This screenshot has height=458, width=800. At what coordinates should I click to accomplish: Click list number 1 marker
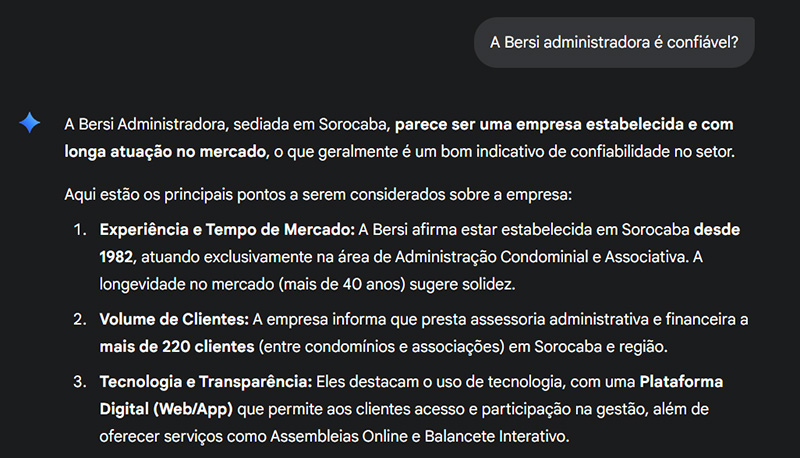tap(80, 230)
